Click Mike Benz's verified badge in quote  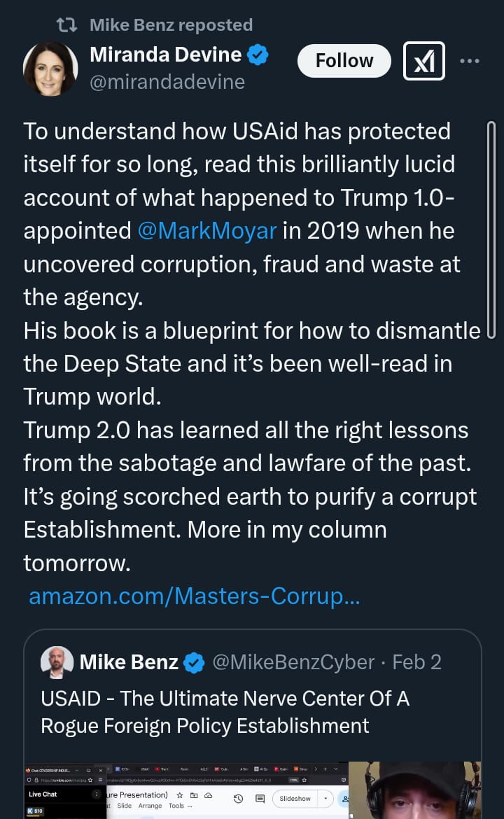coord(194,662)
